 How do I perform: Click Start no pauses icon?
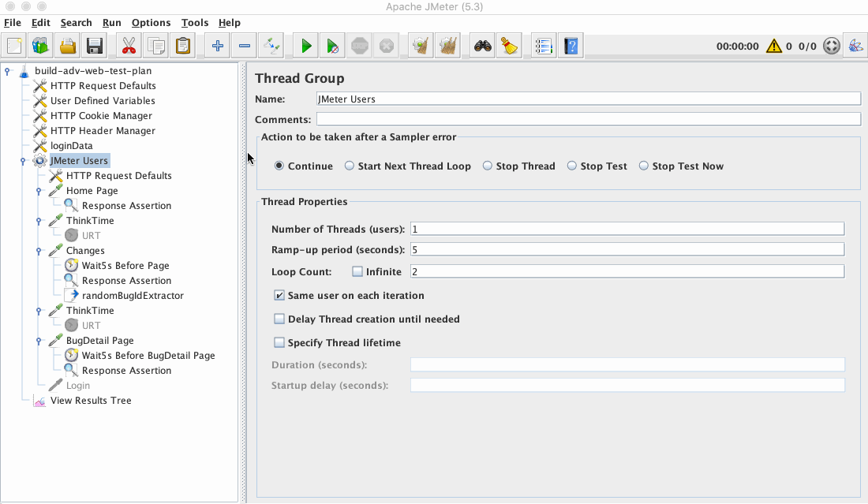tap(333, 46)
